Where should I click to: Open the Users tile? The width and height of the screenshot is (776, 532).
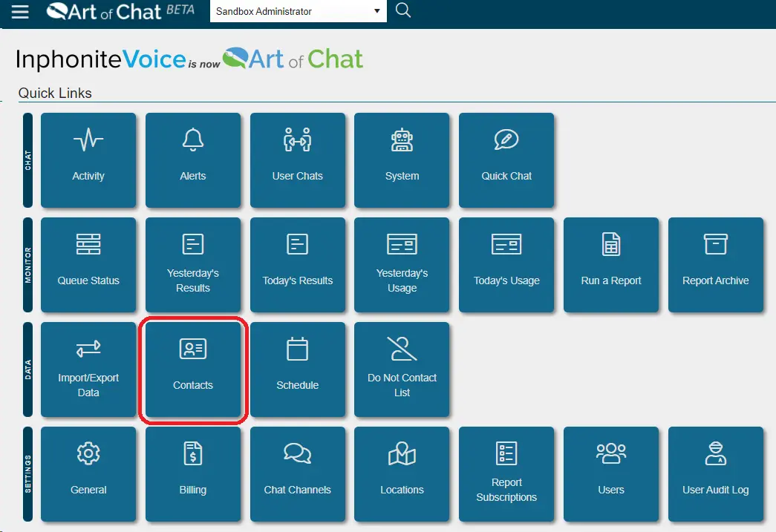point(611,474)
